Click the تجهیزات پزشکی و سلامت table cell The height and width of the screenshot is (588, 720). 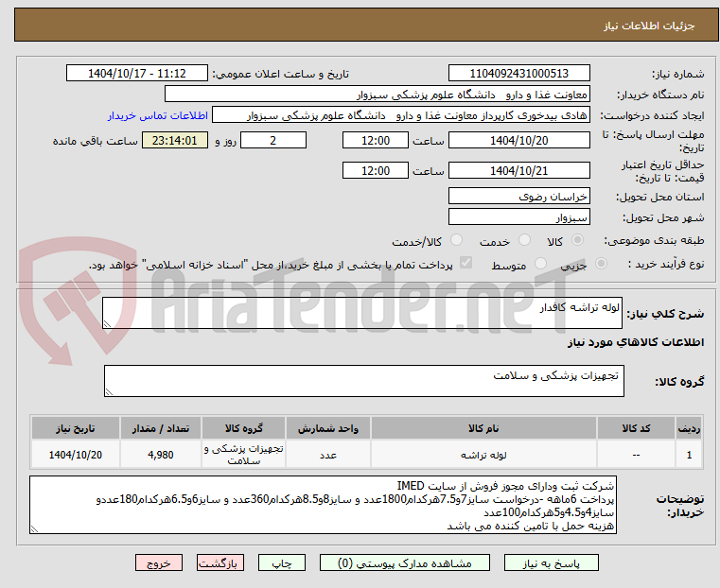[x=243, y=455]
